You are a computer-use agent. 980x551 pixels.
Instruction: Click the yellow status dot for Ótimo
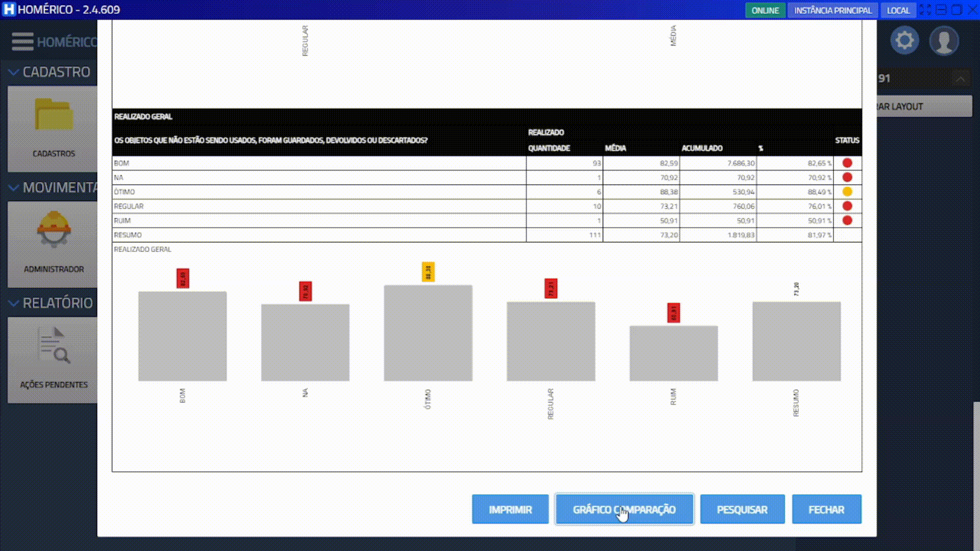tap(847, 192)
